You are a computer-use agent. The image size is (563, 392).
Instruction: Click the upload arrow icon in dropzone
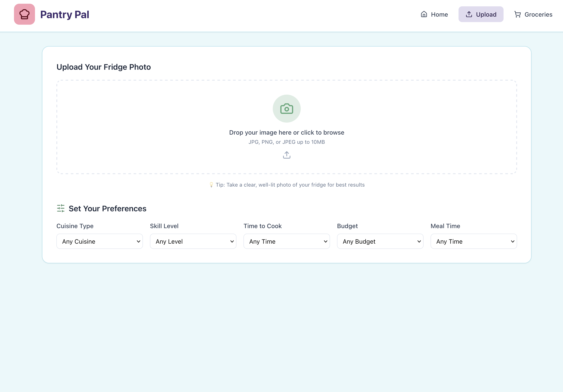pos(286,155)
